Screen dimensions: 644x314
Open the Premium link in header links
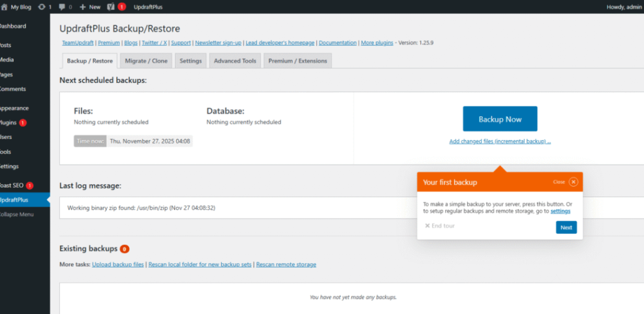click(x=109, y=42)
